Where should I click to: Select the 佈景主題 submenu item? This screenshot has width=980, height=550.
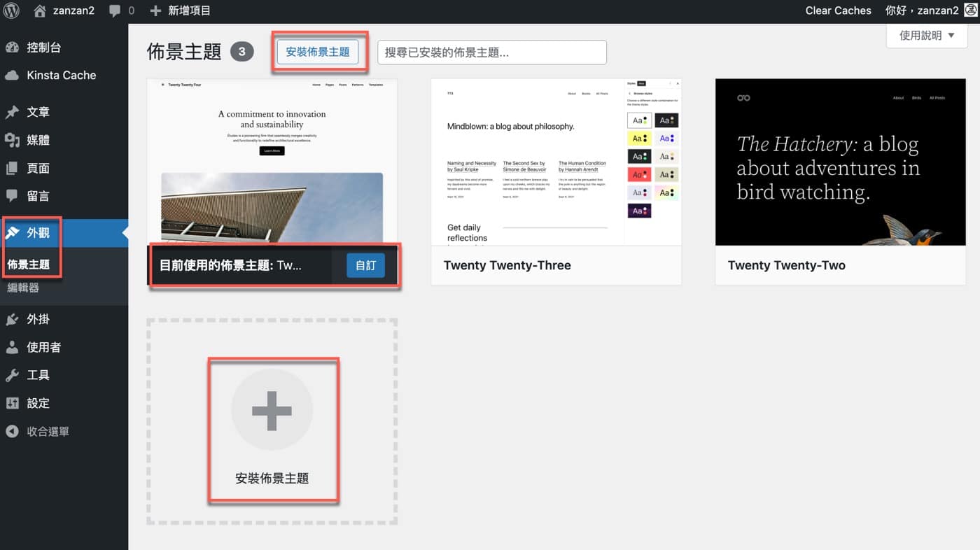tap(29, 265)
